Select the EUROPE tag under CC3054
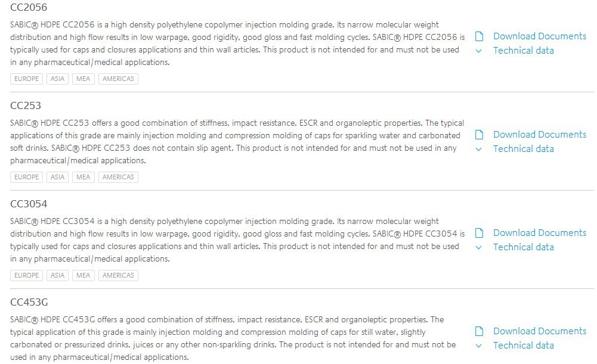This screenshot has width=597, height=364. tap(26, 275)
